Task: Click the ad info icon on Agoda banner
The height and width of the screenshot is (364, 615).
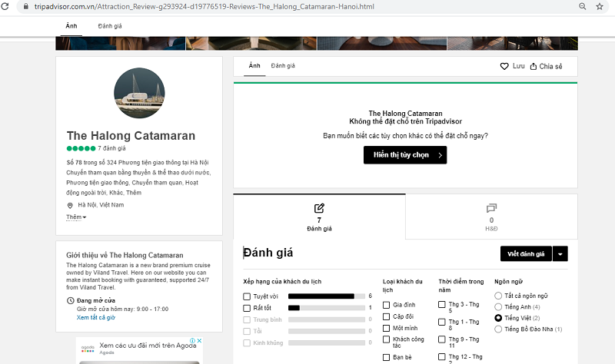Action: tap(193, 340)
